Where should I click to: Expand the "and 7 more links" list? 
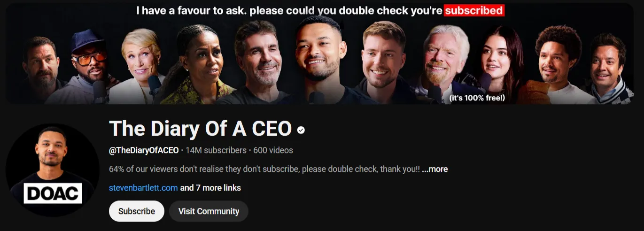(210, 188)
